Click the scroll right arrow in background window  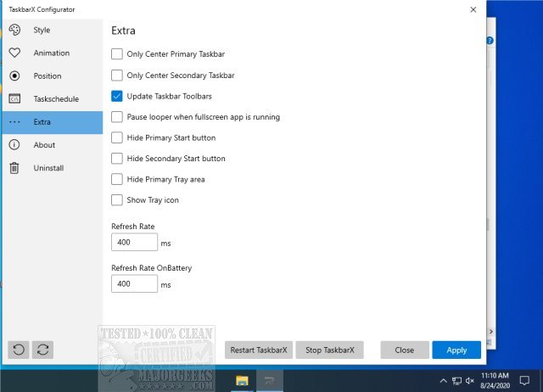coord(490,332)
